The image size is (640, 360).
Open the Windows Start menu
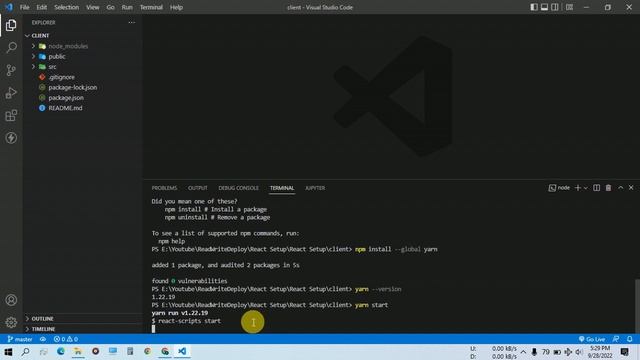click(x=8, y=351)
